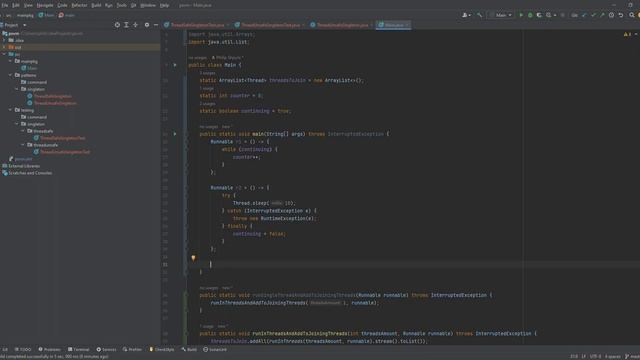Run the Main configuration
The height and width of the screenshot is (360, 640).
click(x=521, y=15)
